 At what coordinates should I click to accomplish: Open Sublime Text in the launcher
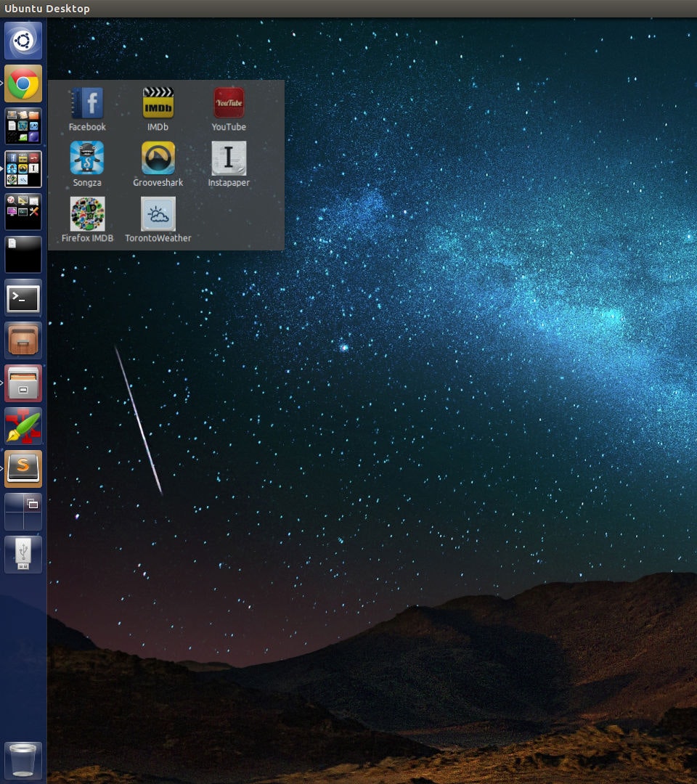[x=23, y=468]
